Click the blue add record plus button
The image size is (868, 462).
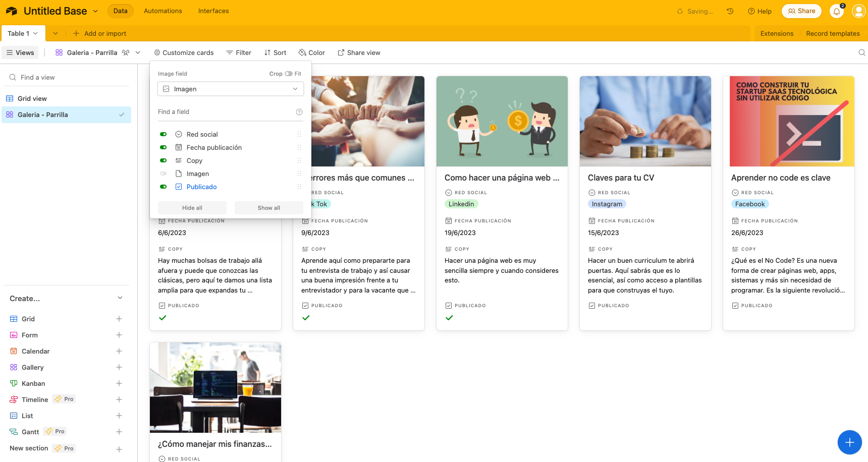(850, 442)
